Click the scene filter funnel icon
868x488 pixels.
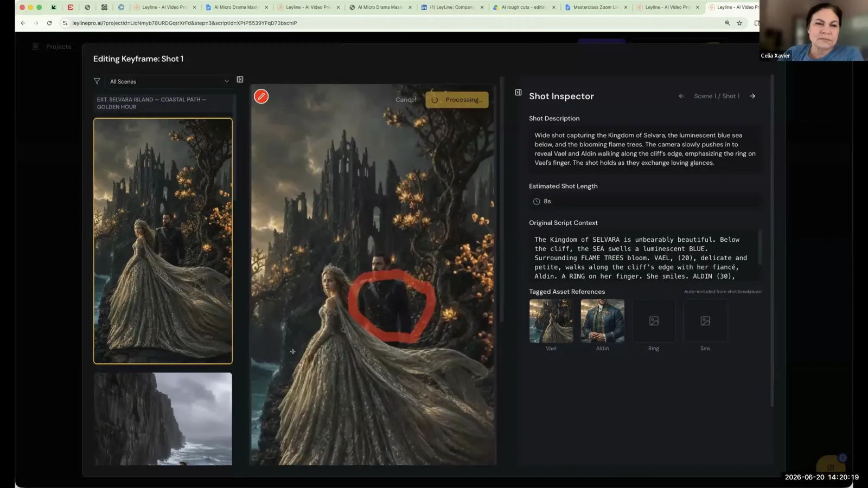tap(97, 81)
